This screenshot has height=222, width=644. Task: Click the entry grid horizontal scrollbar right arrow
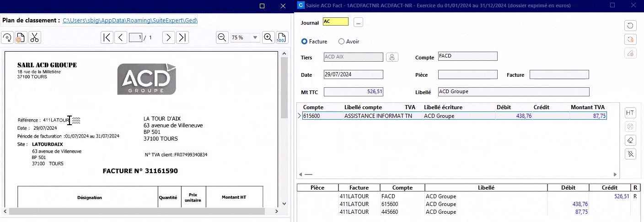615,174
